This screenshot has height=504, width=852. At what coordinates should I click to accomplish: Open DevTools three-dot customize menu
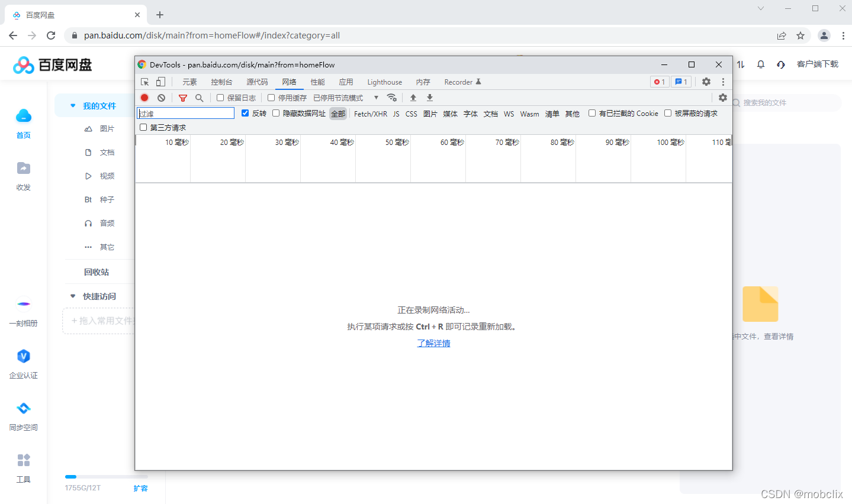[723, 82]
